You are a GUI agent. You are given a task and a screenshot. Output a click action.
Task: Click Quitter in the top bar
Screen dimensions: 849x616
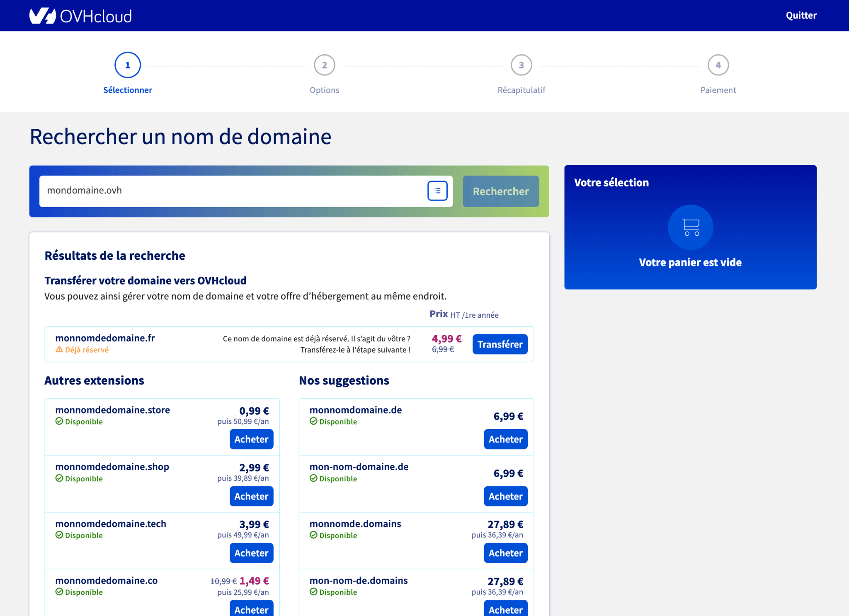(801, 15)
